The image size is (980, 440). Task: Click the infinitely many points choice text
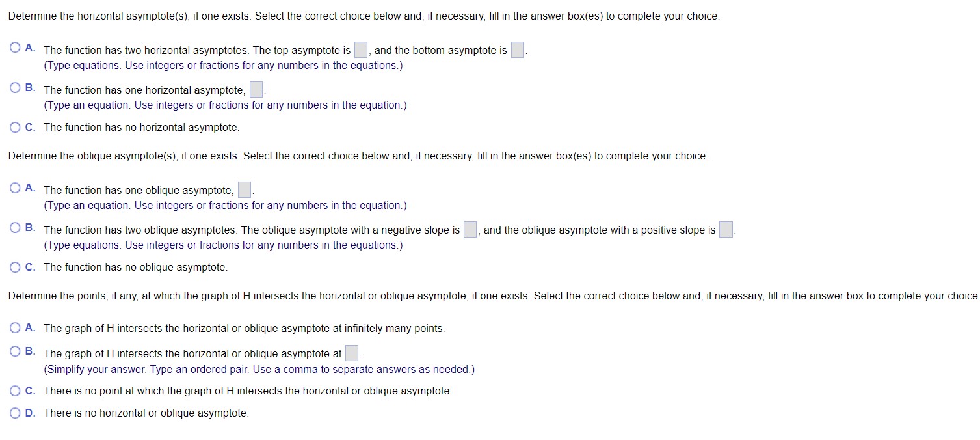pyautogui.click(x=244, y=328)
